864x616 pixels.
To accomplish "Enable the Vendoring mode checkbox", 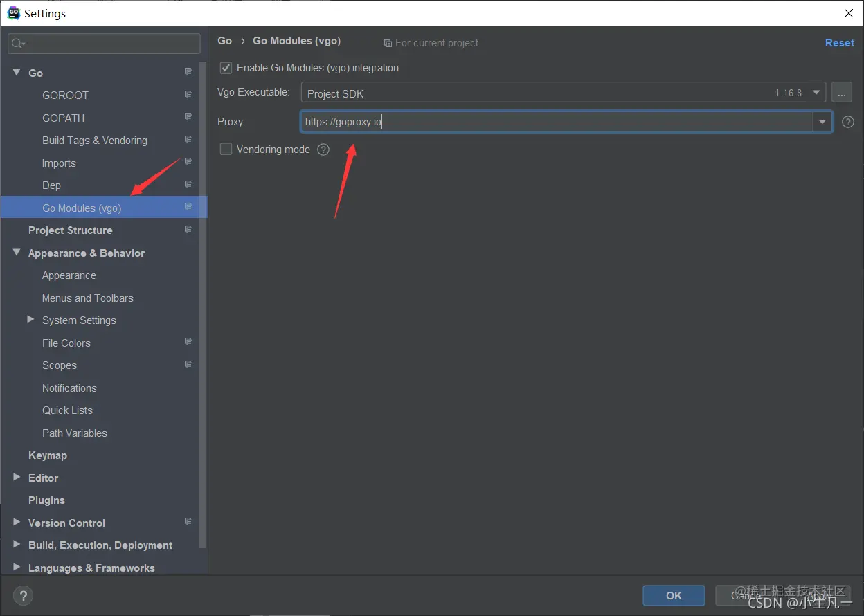I will (226, 149).
